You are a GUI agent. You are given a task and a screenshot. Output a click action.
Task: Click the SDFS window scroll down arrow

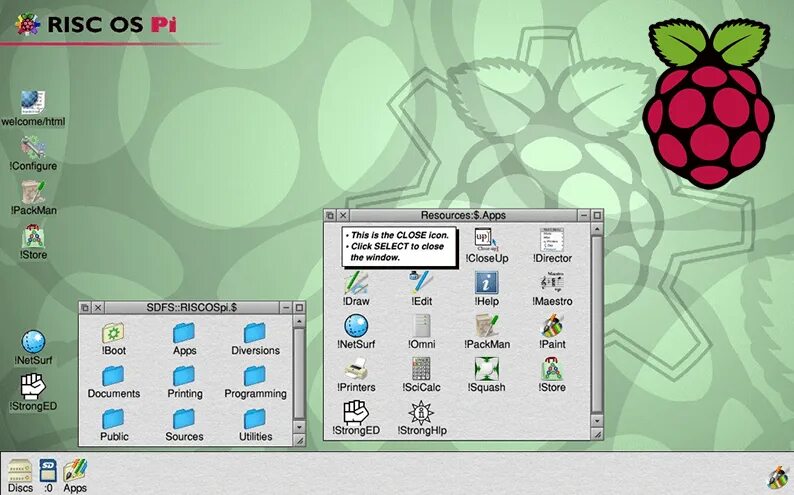point(299,427)
